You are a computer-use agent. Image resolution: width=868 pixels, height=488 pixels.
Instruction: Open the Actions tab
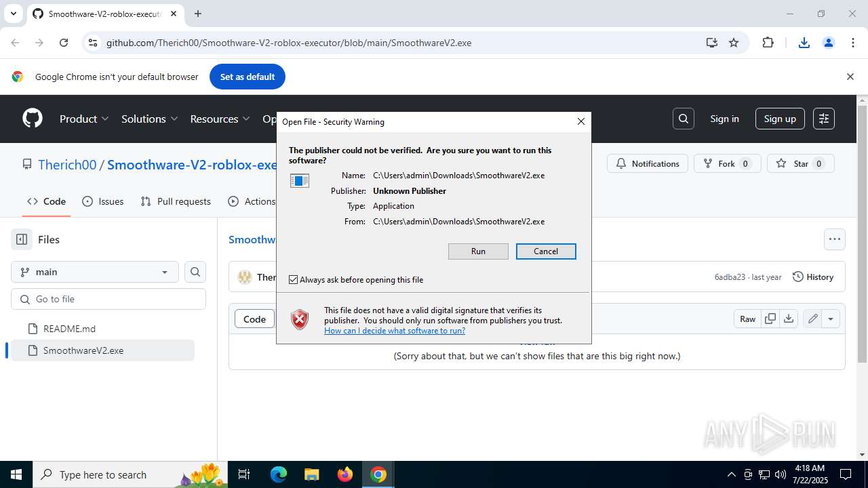click(x=252, y=201)
